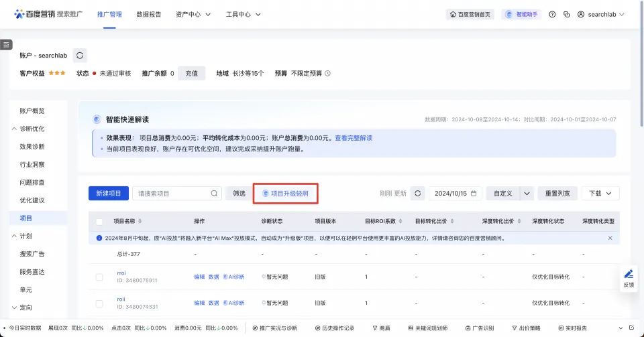Click the 智能快速解读 AI icon
The width and height of the screenshot is (644, 337).
(97, 119)
